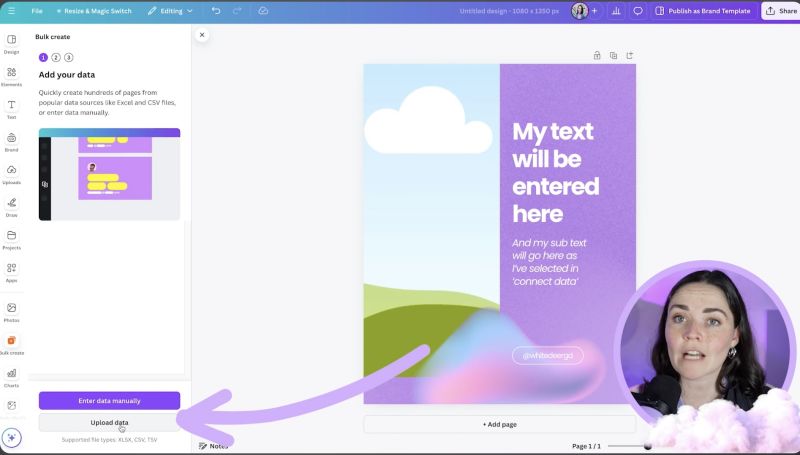Redo the last action
800x455 pixels.
click(x=237, y=11)
